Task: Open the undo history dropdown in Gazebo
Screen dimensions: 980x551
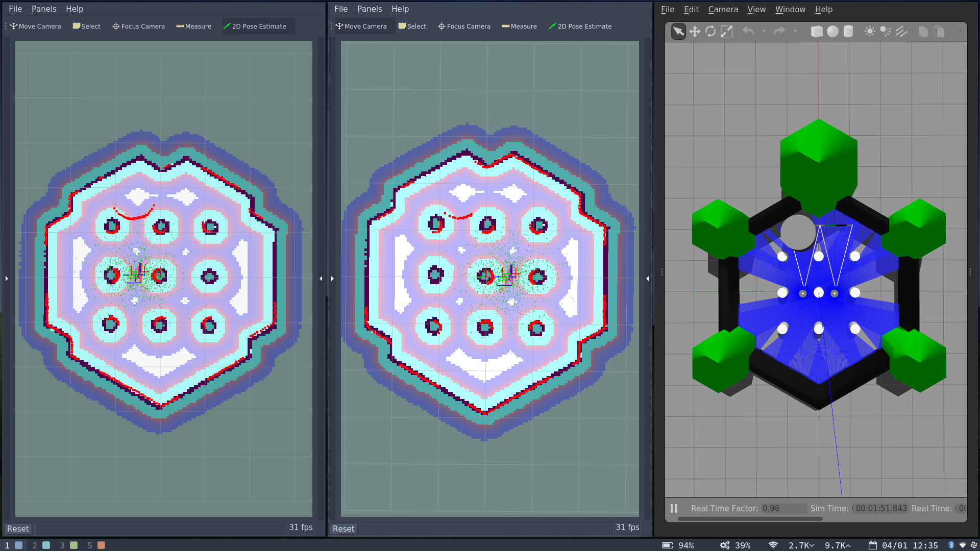Action: click(x=763, y=31)
